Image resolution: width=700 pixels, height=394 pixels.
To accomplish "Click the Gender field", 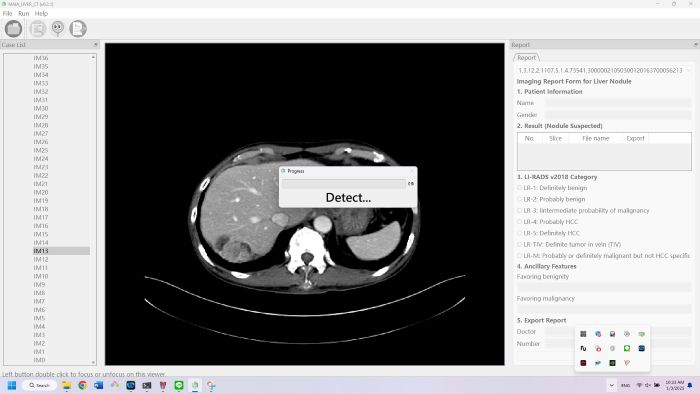I will [x=618, y=115].
